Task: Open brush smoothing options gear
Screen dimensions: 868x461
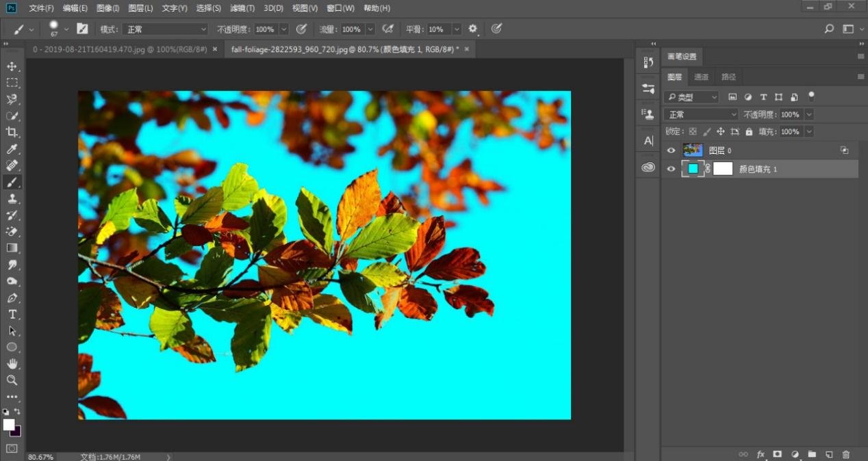Action: tap(472, 29)
